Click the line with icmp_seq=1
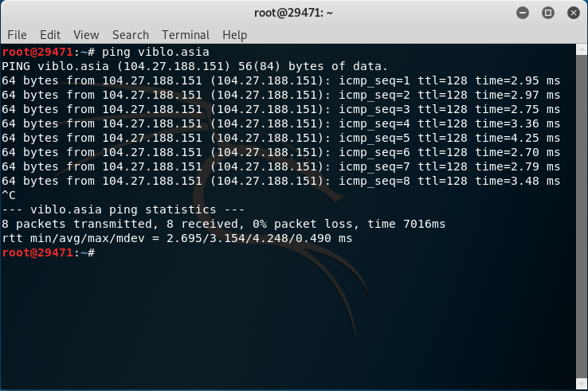This screenshot has width=588, height=391. (281, 80)
